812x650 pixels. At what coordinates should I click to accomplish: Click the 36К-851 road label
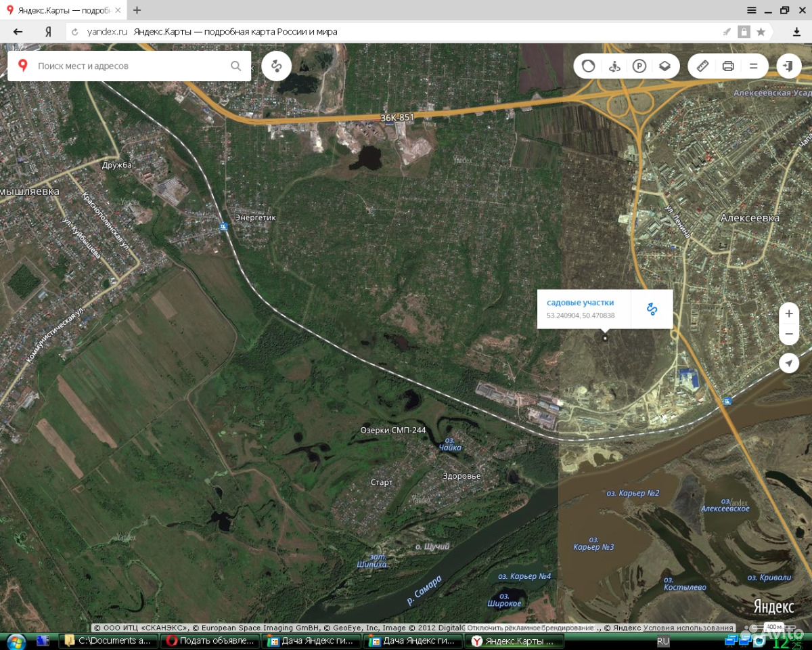(x=397, y=118)
